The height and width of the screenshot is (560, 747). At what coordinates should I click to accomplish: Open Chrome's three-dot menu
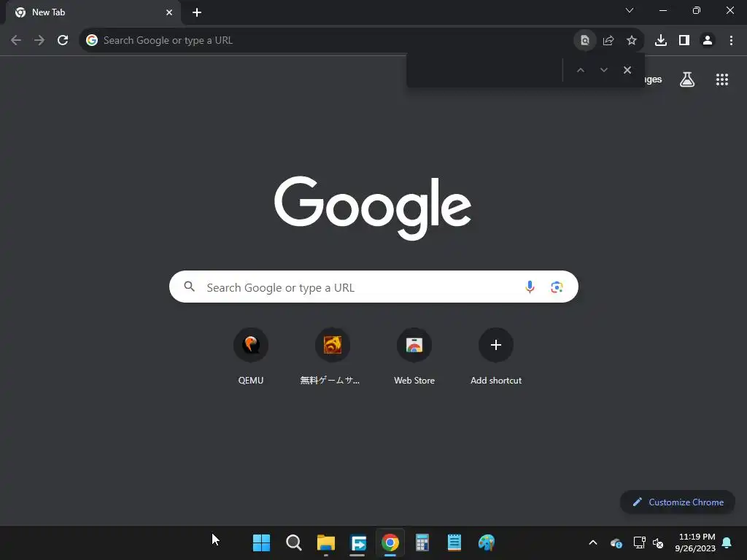pos(731,41)
